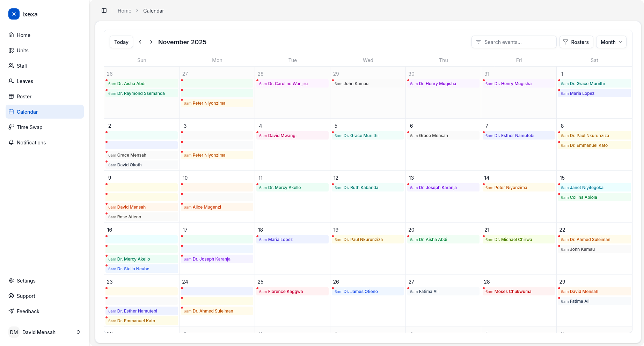Image resolution: width=644 pixels, height=346 pixels.
Task: Open Staff page from sidebar
Action: [22, 66]
